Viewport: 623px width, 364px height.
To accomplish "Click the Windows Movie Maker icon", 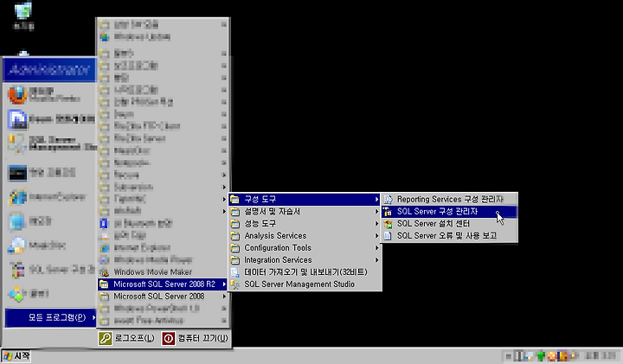I will point(104,272).
